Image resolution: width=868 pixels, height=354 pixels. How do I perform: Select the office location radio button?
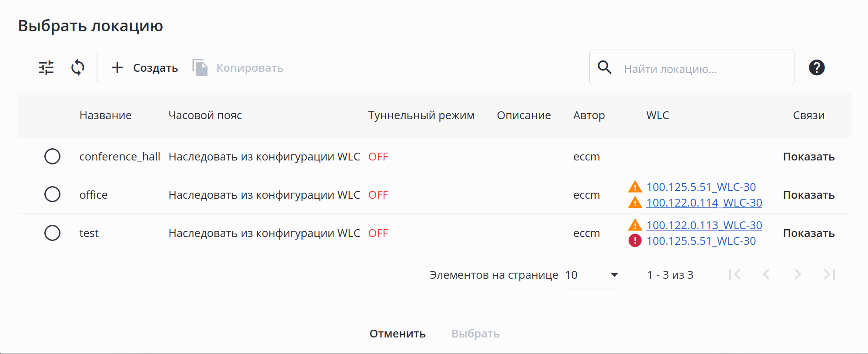tap(52, 194)
